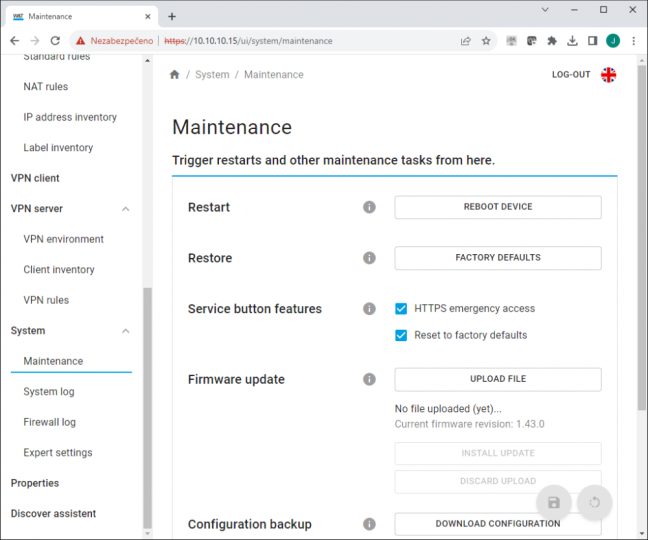Click the browser address bar URL
Image resolution: width=648 pixels, height=540 pixels.
(248, 40)
